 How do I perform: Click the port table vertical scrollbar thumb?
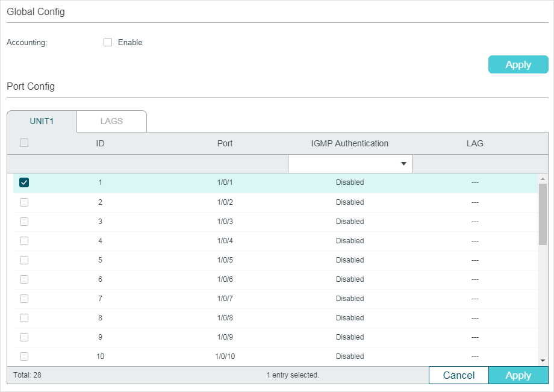pos(543,214)
